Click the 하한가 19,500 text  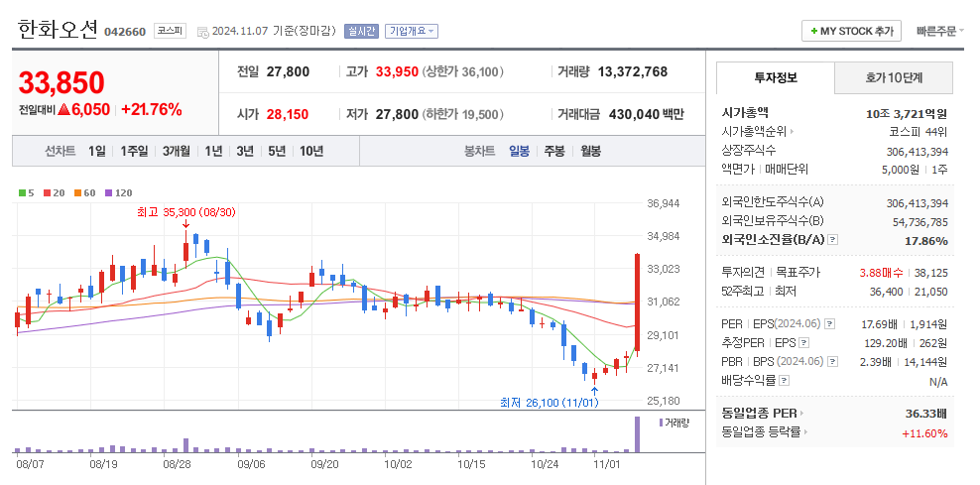462,114
